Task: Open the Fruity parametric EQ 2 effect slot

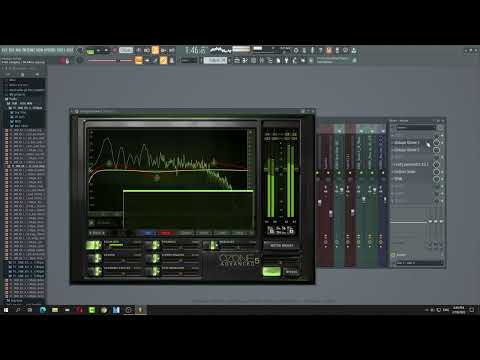Action: [x=412, y=164]
